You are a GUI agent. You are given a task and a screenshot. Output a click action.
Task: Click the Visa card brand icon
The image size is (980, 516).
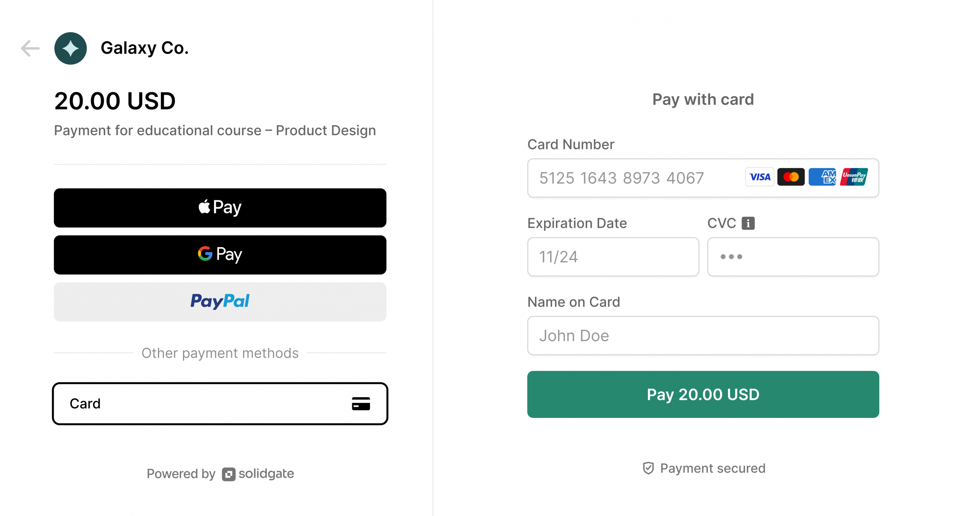pyautogui.click(x=759, y=177)
